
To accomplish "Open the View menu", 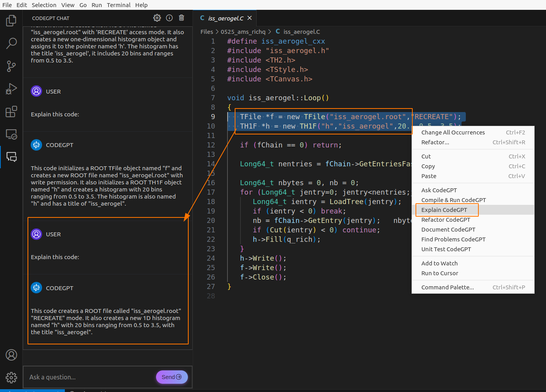I will tap(68, 5).
